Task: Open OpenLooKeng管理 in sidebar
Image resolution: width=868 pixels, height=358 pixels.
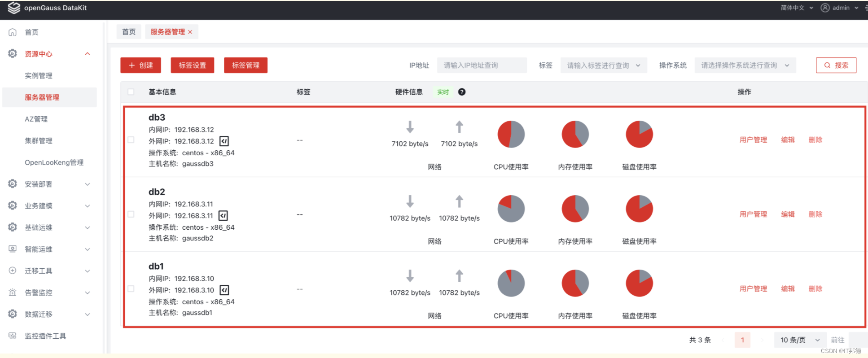Action: 54,162
